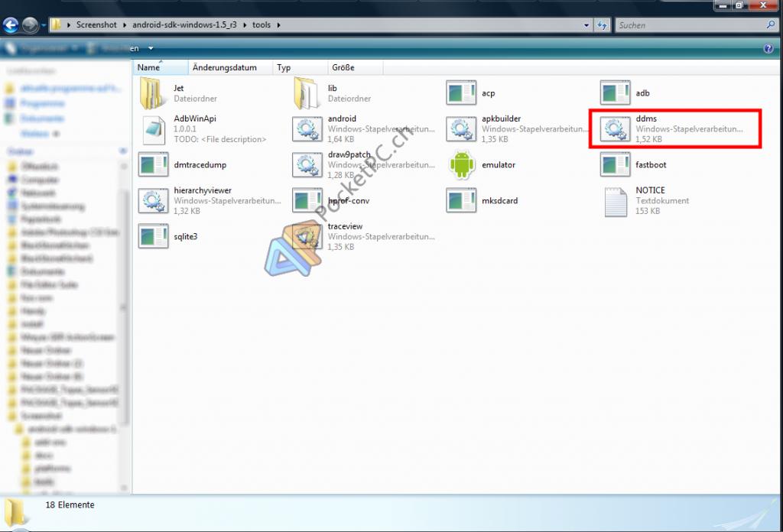Select the draw9patch batch file icon
Image resolution: width=783 pixels, height=532 pixels.
[307, 165]
